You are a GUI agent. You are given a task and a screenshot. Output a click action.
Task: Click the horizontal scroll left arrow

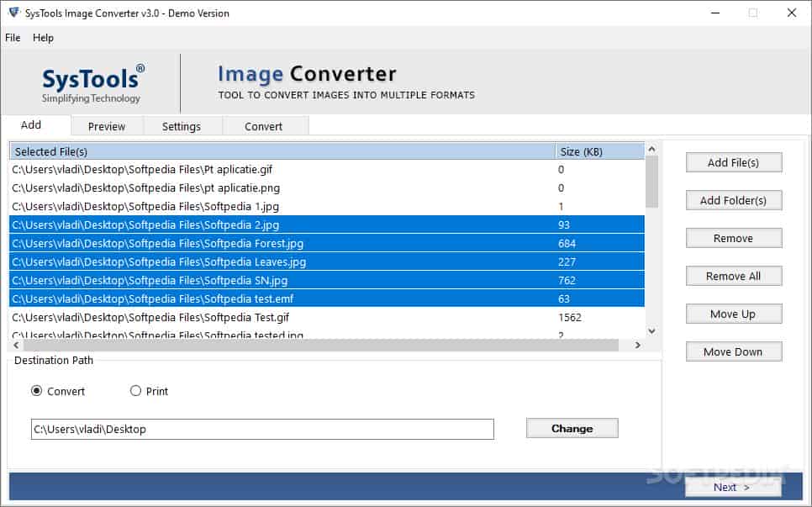16,345
